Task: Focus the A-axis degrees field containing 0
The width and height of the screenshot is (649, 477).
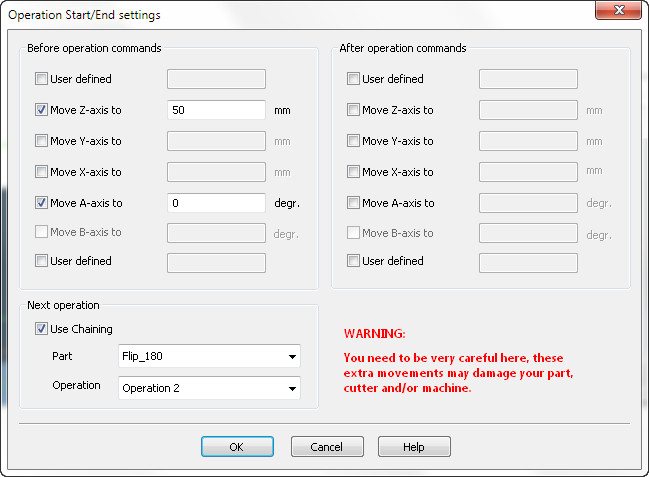Action: (216, 202)
